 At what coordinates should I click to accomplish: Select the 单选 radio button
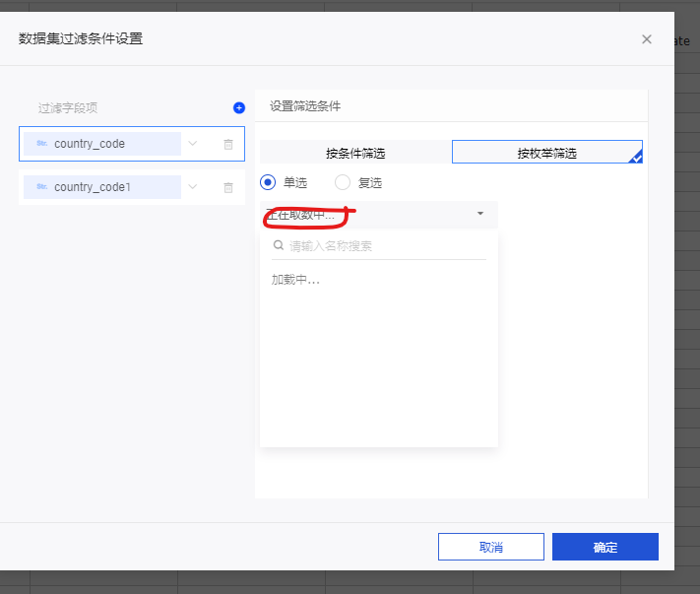pos(268,182)
